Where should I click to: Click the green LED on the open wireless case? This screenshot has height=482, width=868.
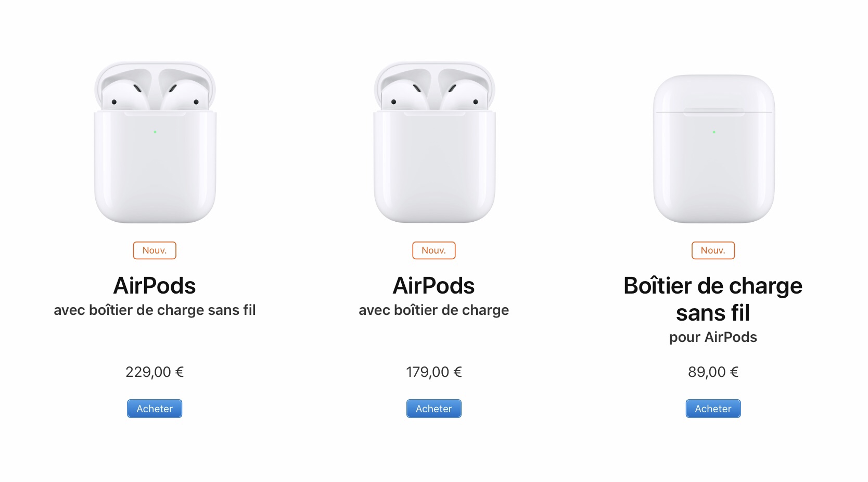tap(155, 132)
